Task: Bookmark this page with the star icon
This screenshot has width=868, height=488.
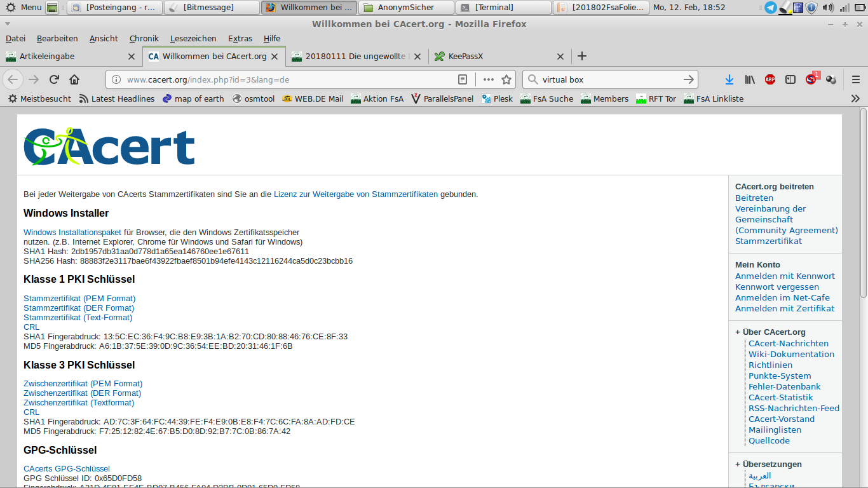Action: [x=506, y=79]
